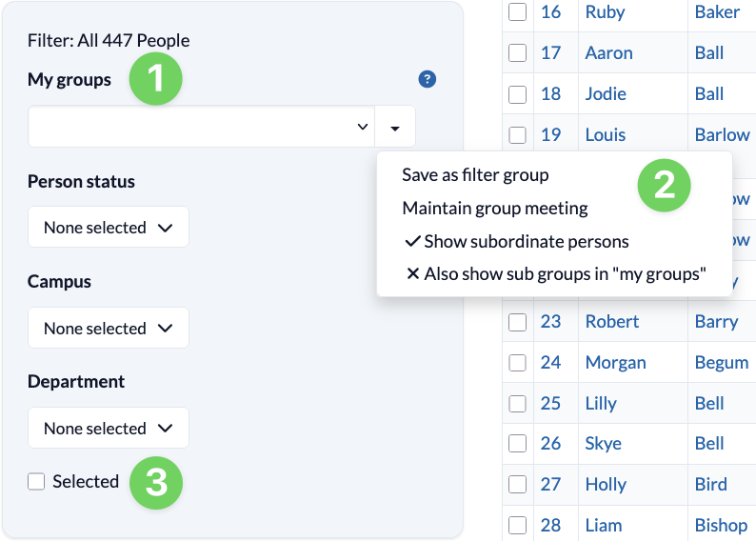Select checkbox for Liam Bishop row
The height and width of the screenshot is (541, 756).
pyautogui.click(x=517, y=525)
